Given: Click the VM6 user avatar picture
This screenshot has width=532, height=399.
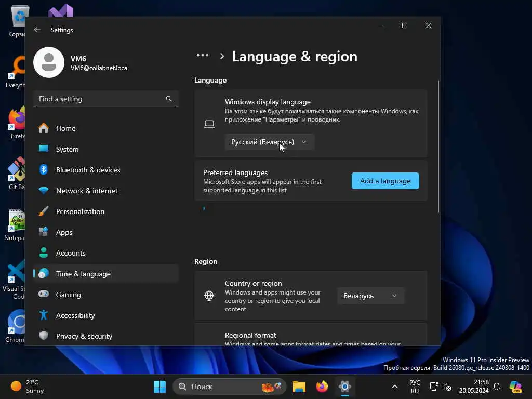Looking at the screenshot, I should [x=49, y=62].
